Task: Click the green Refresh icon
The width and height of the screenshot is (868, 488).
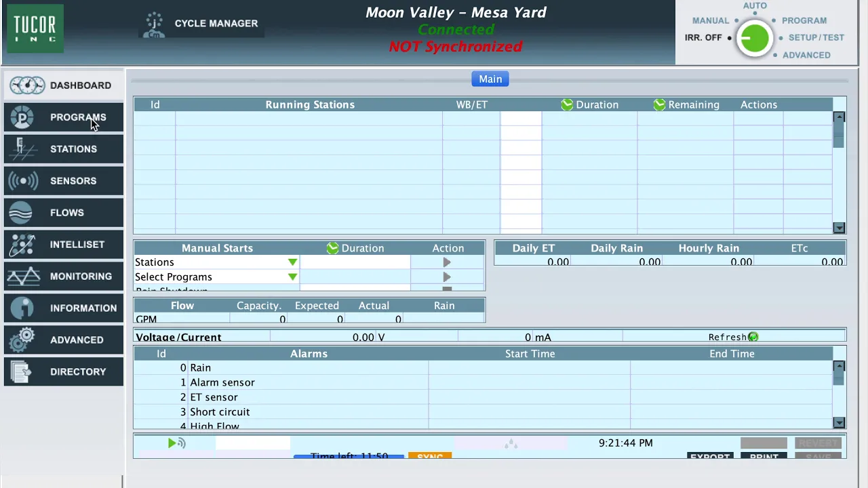Action: coord(753,337)
